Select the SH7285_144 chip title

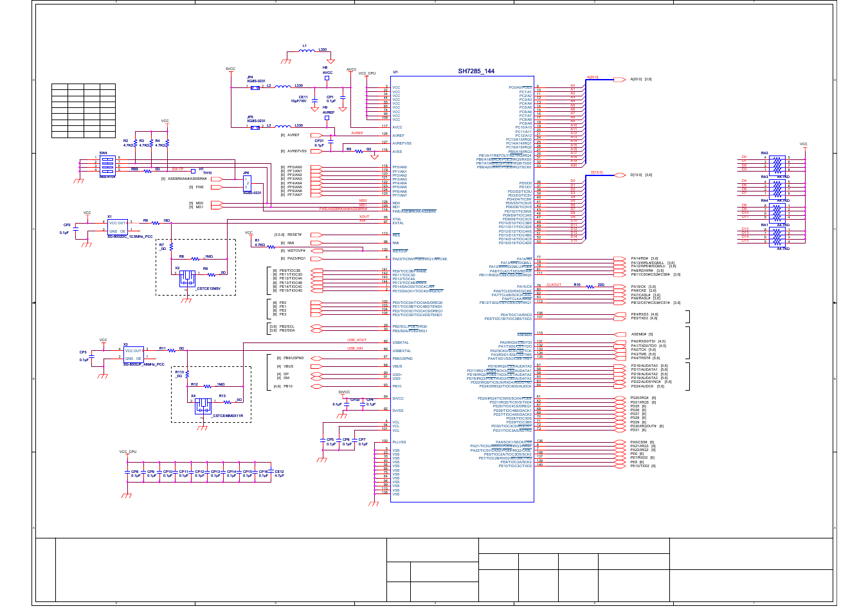(x=476, y=72)
